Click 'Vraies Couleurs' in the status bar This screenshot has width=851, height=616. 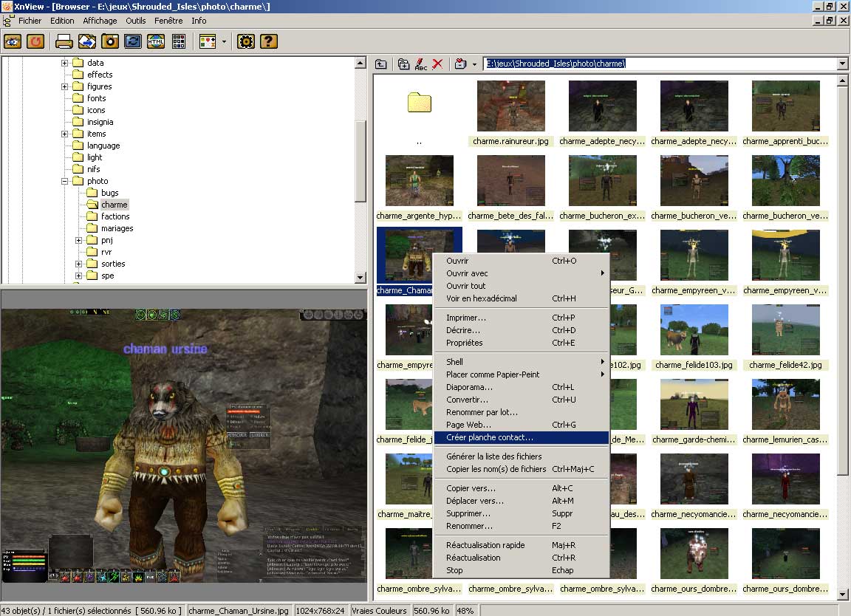pos(379,611)
